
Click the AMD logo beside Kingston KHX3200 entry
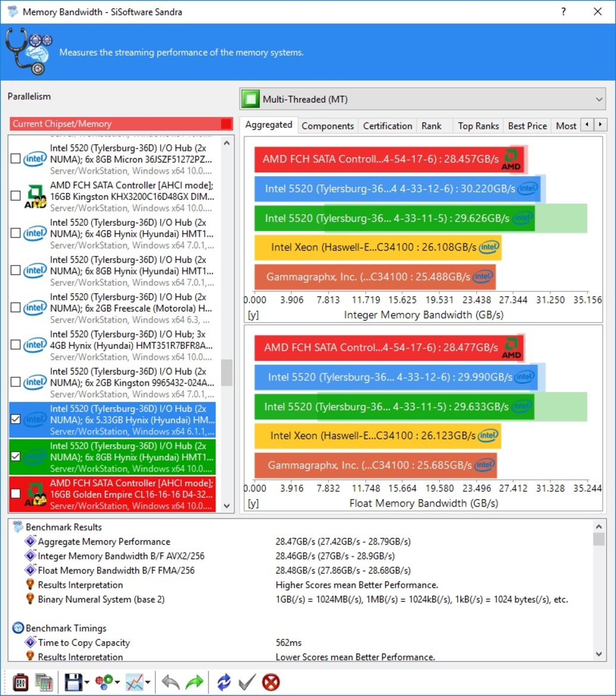[x=35, y=196]
